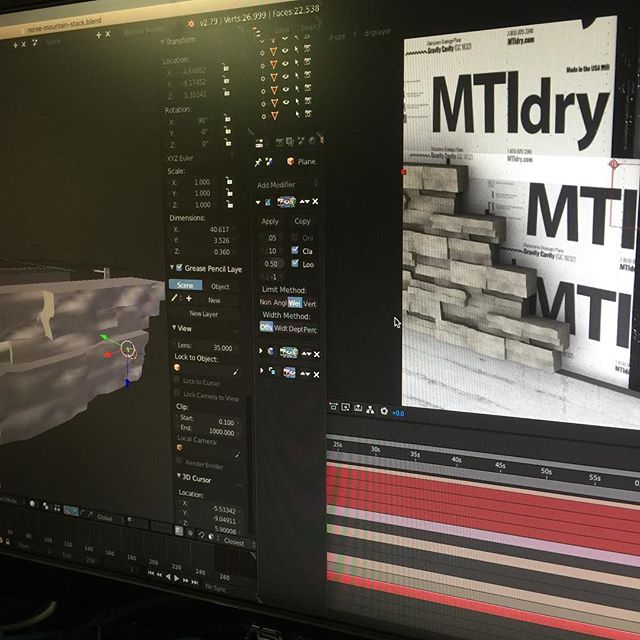Enable the Lock to Cursor checkbox
The height and width of the screenshot is (640, 640).
[x=176, y=380]
